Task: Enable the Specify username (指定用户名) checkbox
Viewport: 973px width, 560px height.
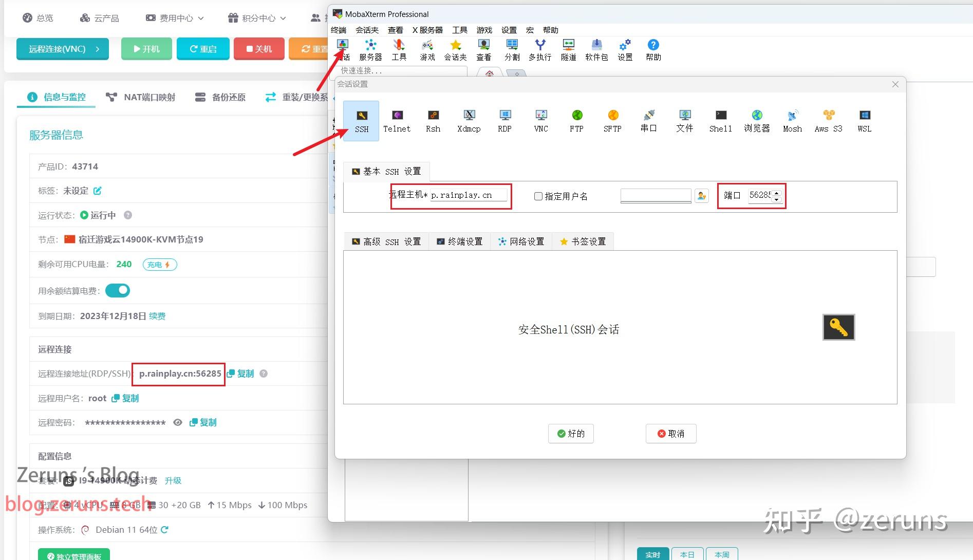Action: point(538,196)
